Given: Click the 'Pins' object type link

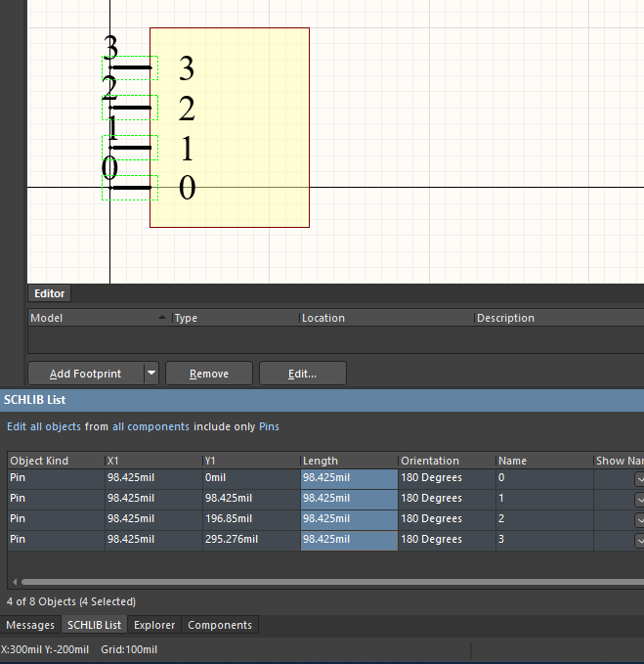Looking at the screenshot, I should [269, 427].
